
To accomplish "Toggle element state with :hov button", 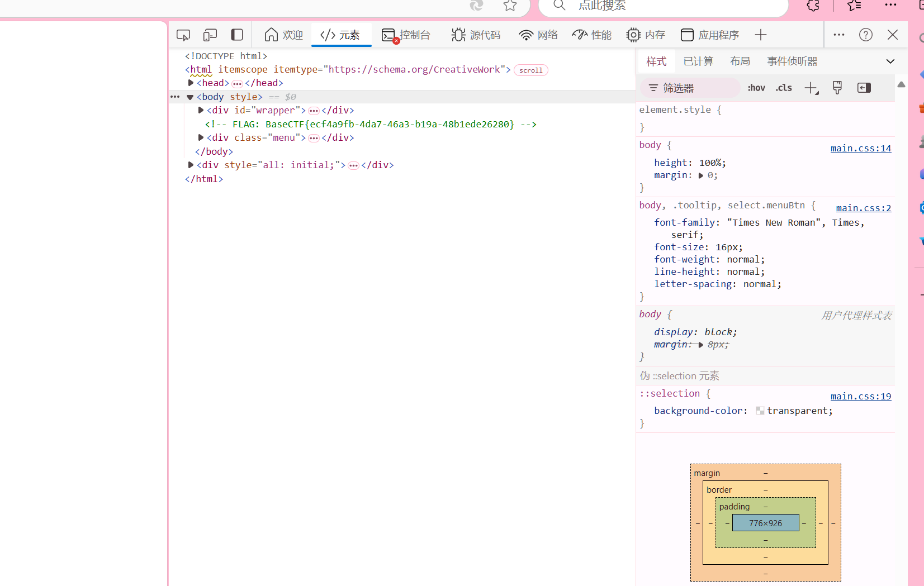I will click(756, 88).
